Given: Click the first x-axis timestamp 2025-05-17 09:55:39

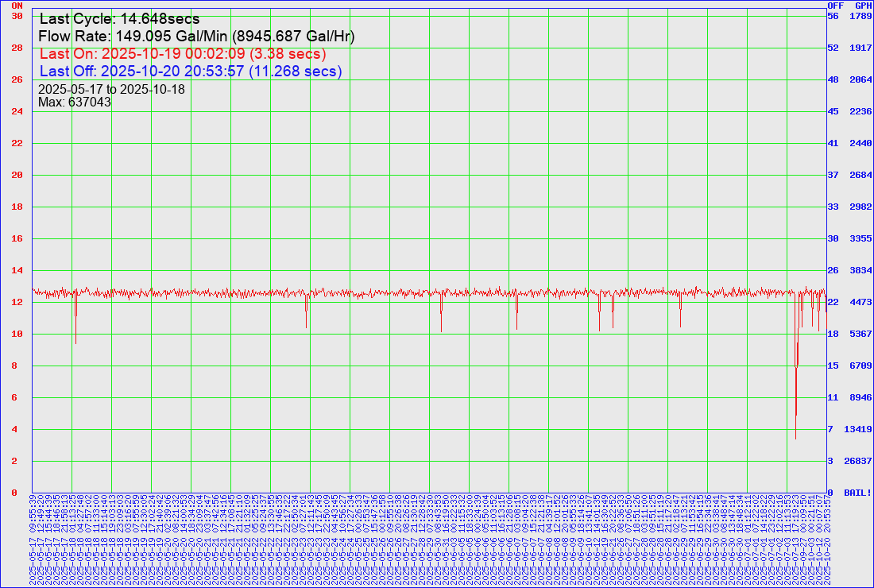Looking at the screenshot, I should 33,540.
